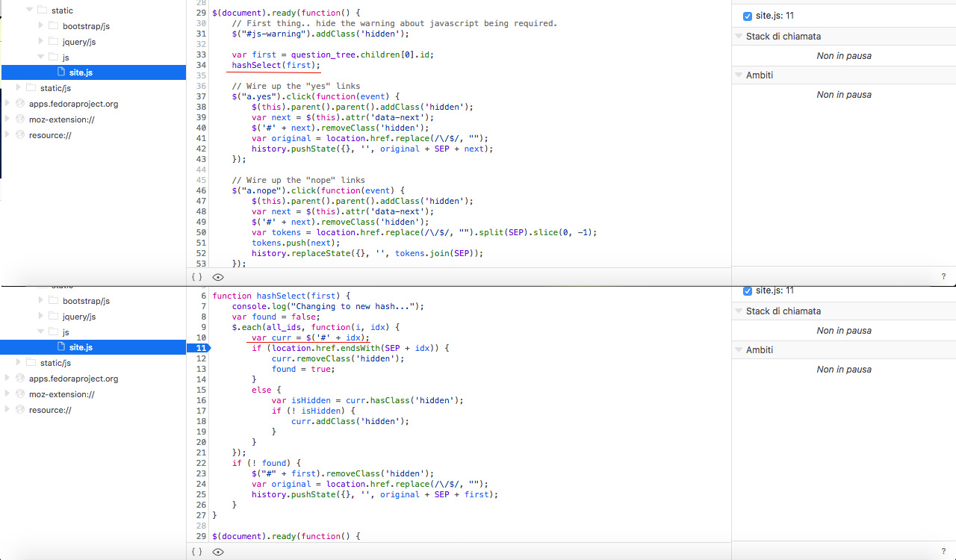This screenshot has width=956, height=560.
Task: Toggle breakpoint on line number 22
Action: [201, 463]
